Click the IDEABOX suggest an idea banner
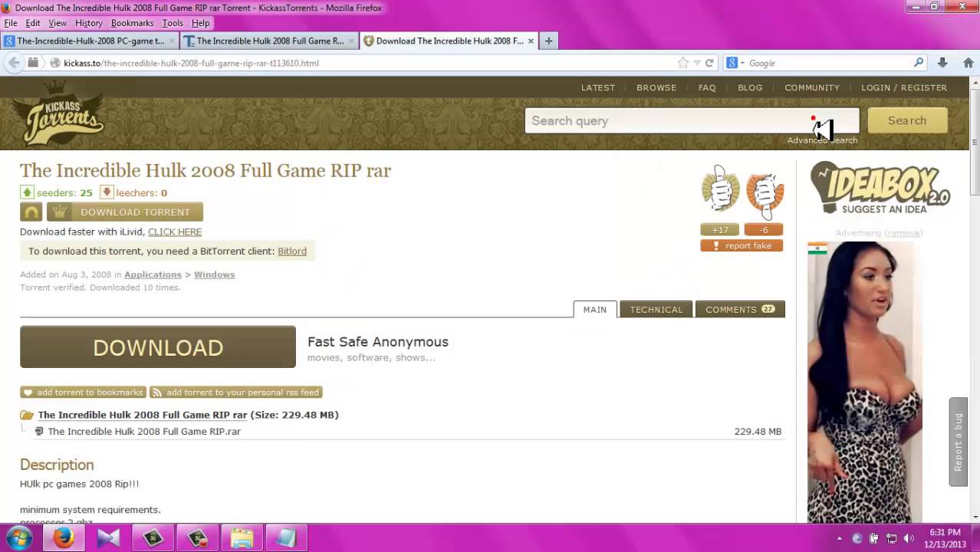Screen dimensions: 980x552 point(880,189)
